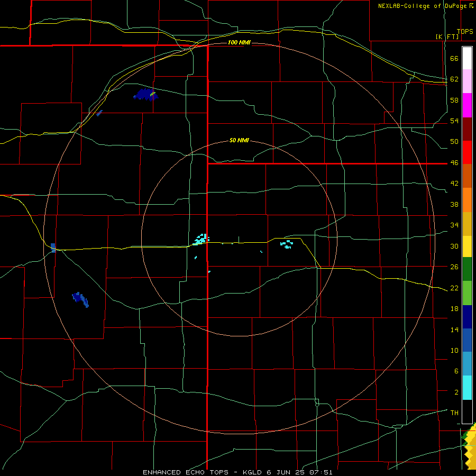Click the "30" legend value
Image resolution: width=476 pixels, height=476 pixels.
pos(454,246)
